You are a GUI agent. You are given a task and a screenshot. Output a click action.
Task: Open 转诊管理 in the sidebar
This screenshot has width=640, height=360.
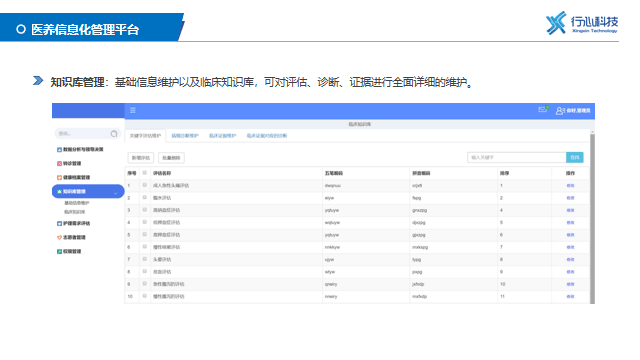click(72, 164)
